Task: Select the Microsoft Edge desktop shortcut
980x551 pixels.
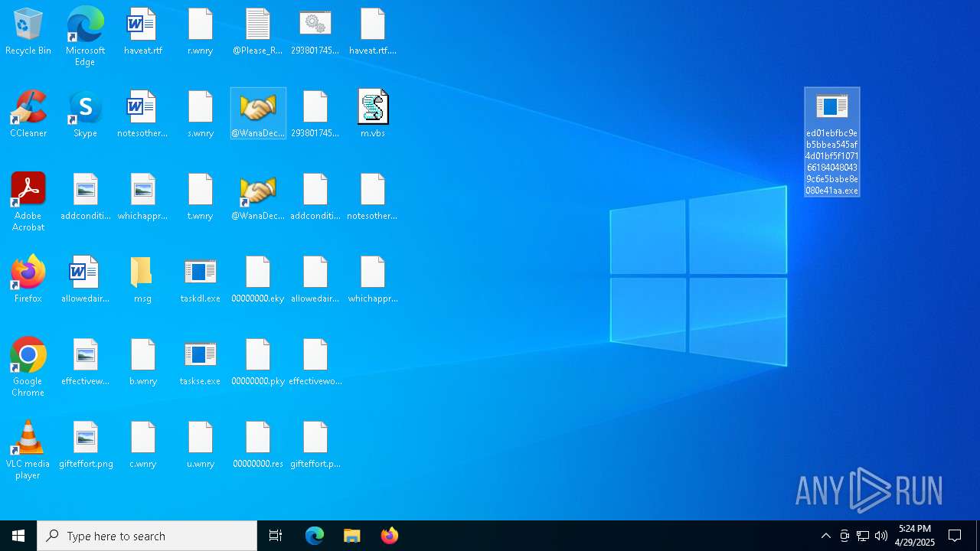Action: (85, 37)
